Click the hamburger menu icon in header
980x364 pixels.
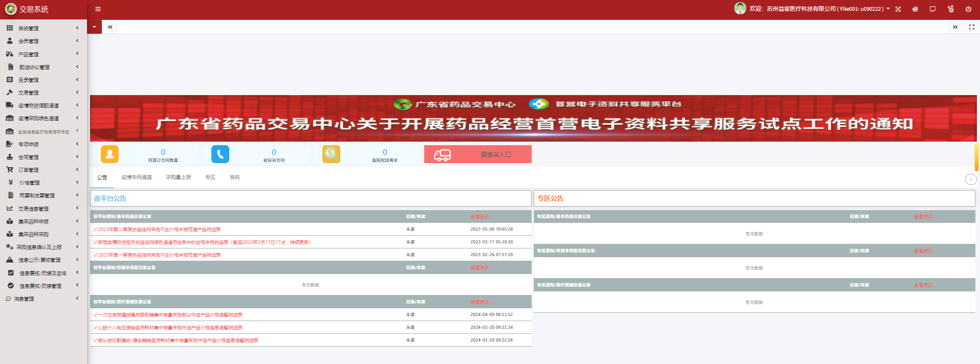pos(98,9)
